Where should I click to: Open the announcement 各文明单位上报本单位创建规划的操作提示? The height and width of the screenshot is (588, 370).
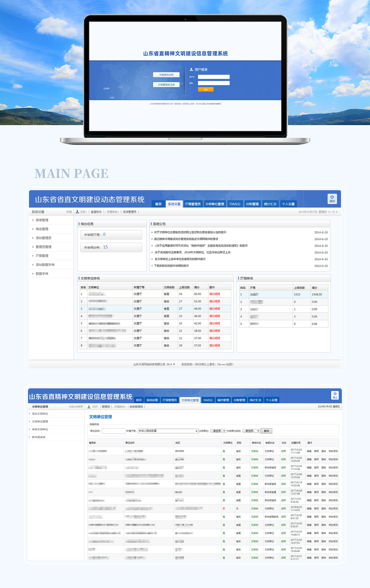tap(180, 259)
